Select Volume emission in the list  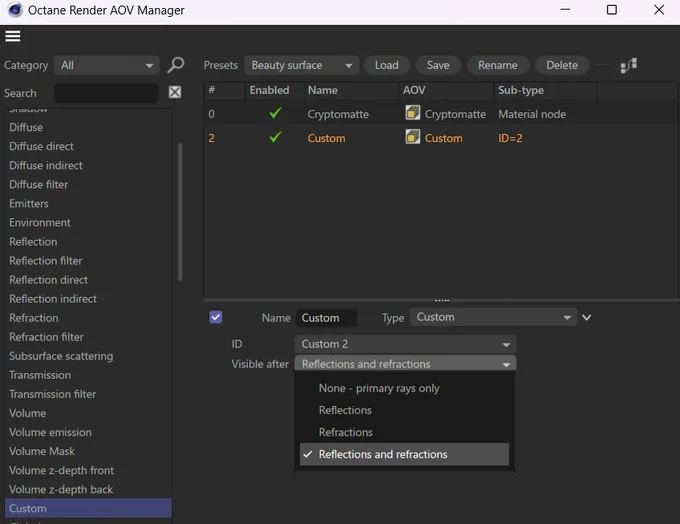[x=88, y=432]
